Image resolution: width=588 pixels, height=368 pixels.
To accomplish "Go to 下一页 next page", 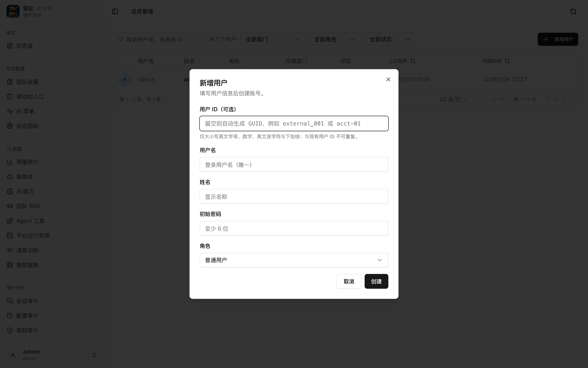I will click(x=556, y=99).
